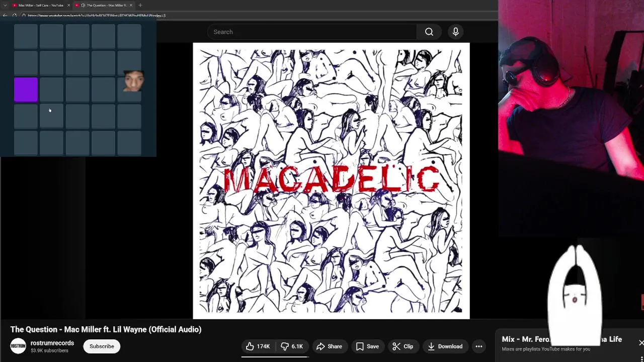Open the three-dots more actions menu

tap(479, 346)
